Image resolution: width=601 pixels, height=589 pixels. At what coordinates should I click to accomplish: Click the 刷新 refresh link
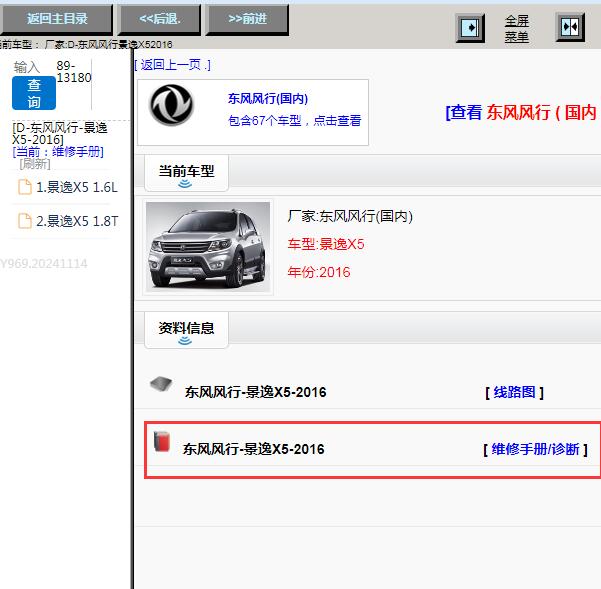point(35,164)
